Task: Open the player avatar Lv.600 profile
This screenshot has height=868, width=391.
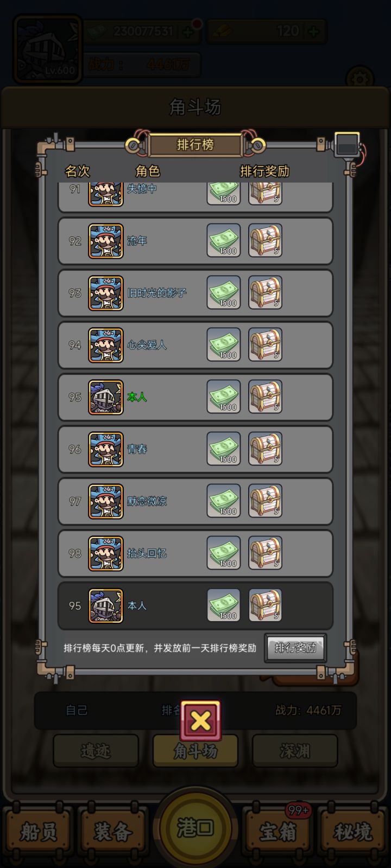Action: (48, 49)
